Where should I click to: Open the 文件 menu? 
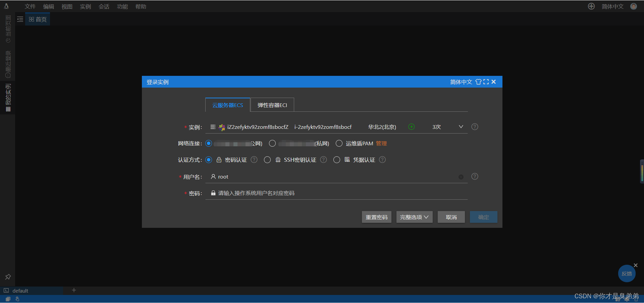coord(30,6)
